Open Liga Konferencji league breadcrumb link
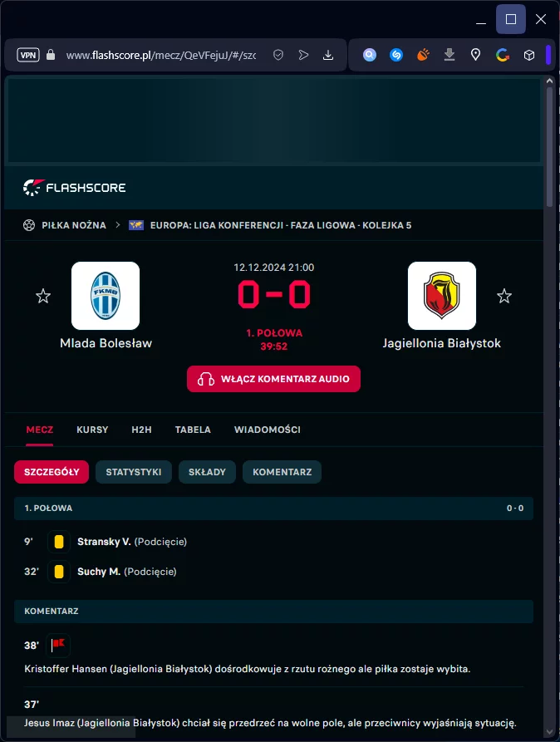 click(281, 225)
